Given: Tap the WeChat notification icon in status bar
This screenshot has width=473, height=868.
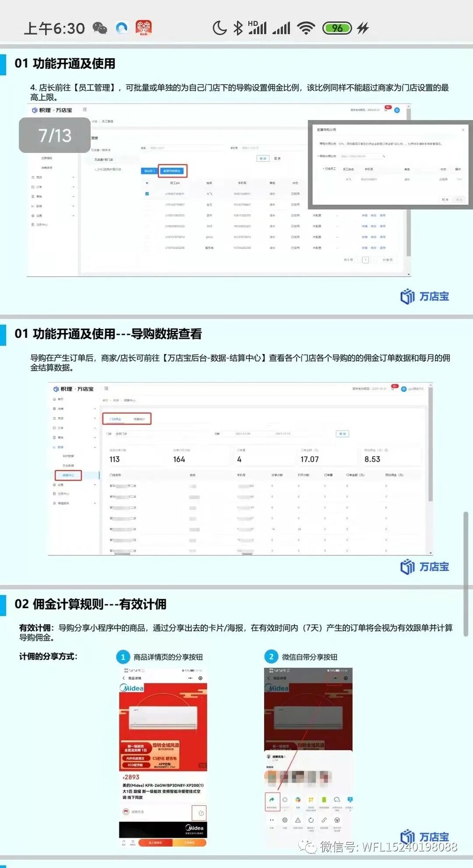Looking at the screenshot, I should 100,28.
